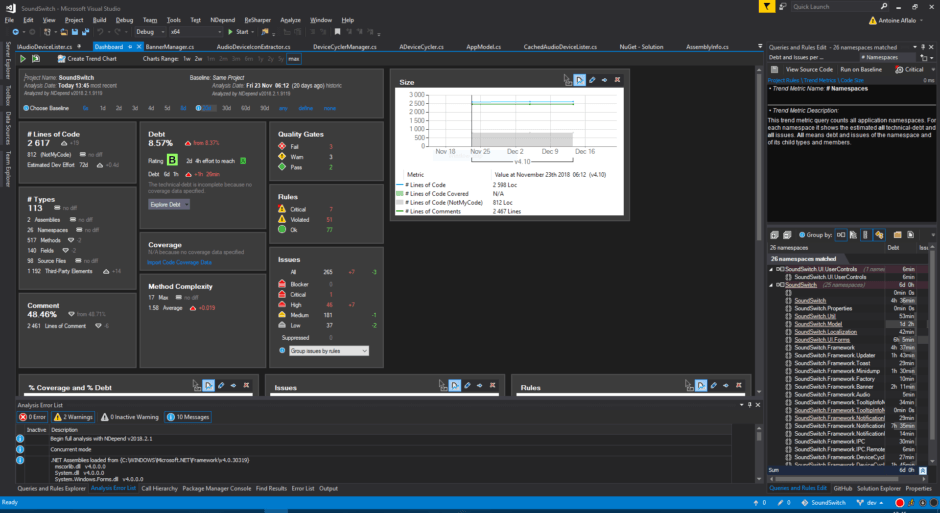Toggle the 0 Inactive Warning filter
The height and width of the screenshot is (513, 940).
coord(129,417)
